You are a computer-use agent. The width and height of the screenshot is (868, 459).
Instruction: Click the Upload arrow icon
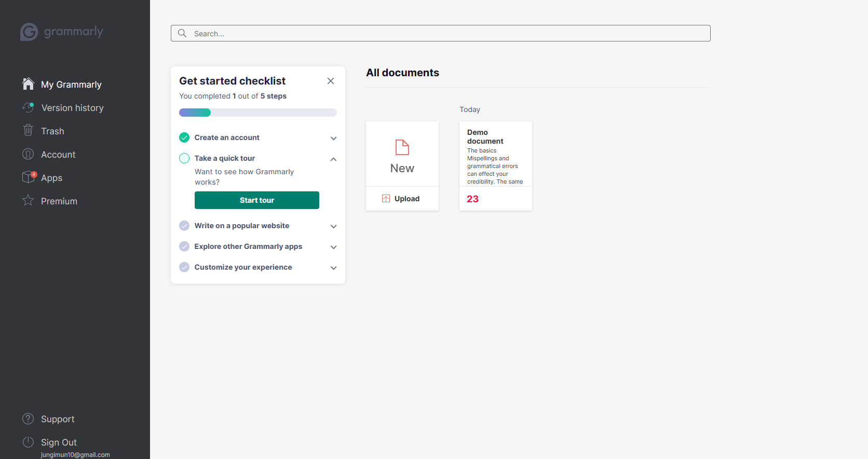pyautogui.click(x=386, y=199)
